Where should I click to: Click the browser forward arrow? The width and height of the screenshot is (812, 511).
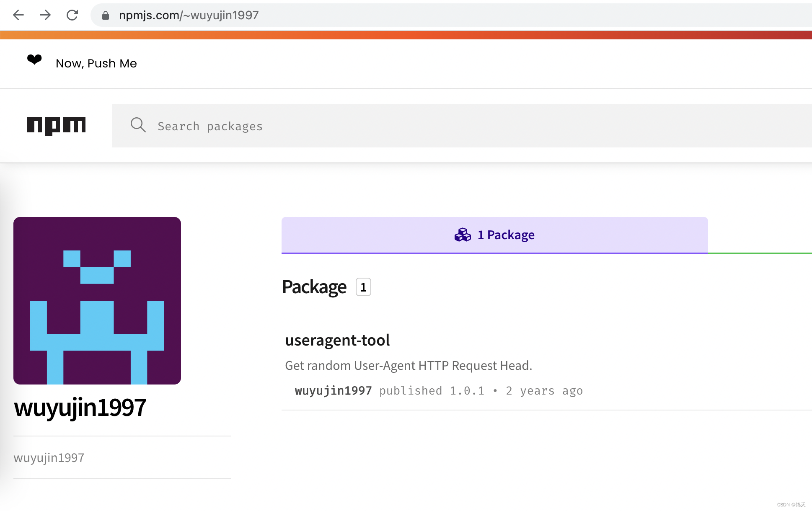pos(45,15)
